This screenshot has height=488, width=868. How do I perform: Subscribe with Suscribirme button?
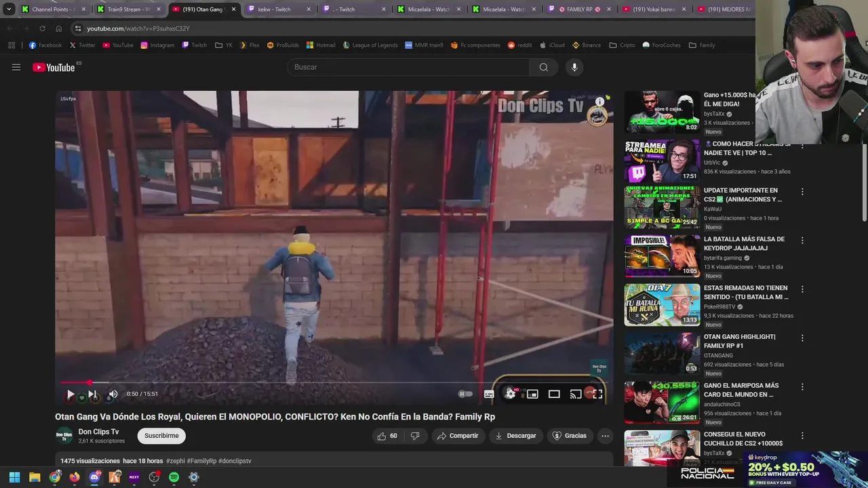[x=161, y=436]
